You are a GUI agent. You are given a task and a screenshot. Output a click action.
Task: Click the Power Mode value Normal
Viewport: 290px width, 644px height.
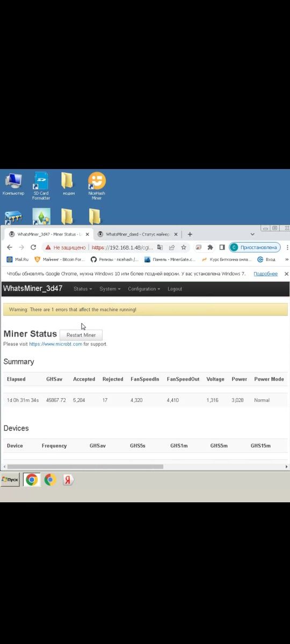[262, 400]
